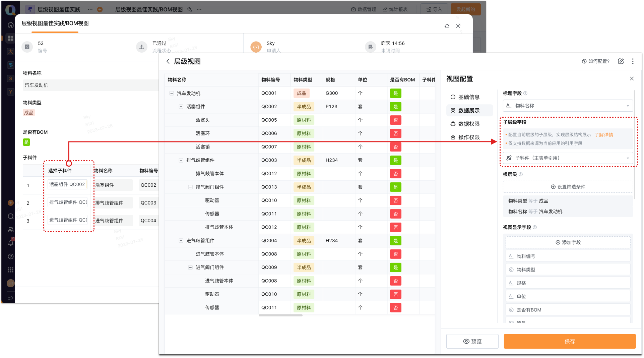Click the 导入 button in top bar
The height and width of the screenshot is (358, 644).
tap(434, 9)
